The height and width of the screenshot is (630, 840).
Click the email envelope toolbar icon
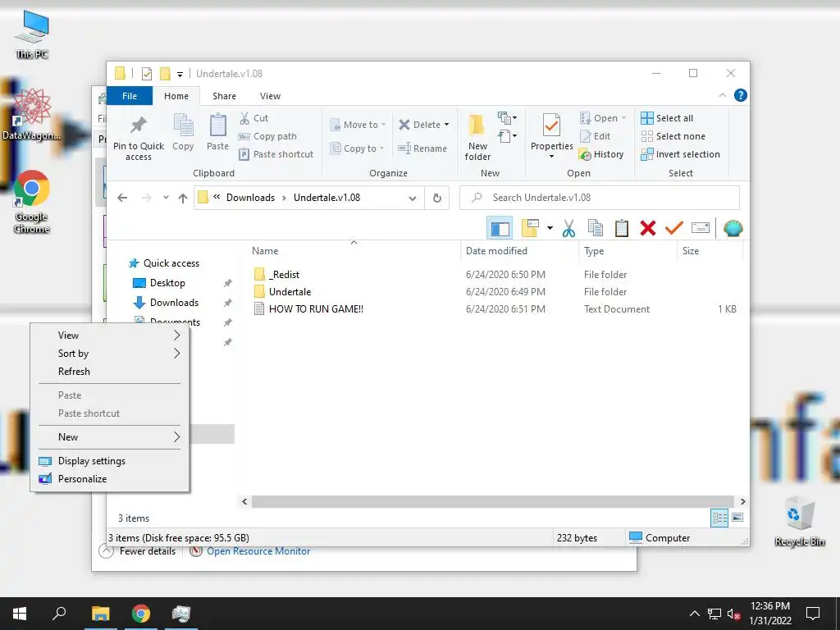(x=701, y=228)
